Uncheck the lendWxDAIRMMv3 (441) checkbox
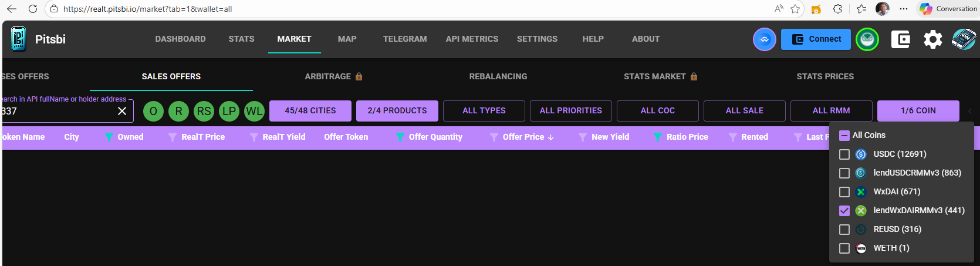This screenshot has width=980, height=266. coord(844,211)
